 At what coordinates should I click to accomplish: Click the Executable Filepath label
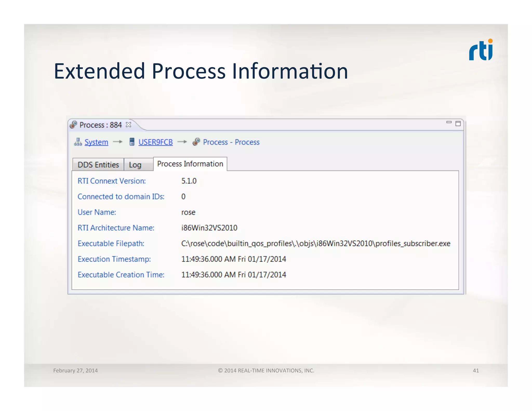(x=111, y=243)
